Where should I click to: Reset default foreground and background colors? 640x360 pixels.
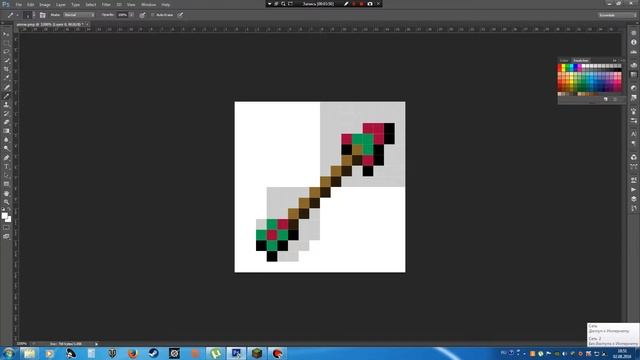4,210
